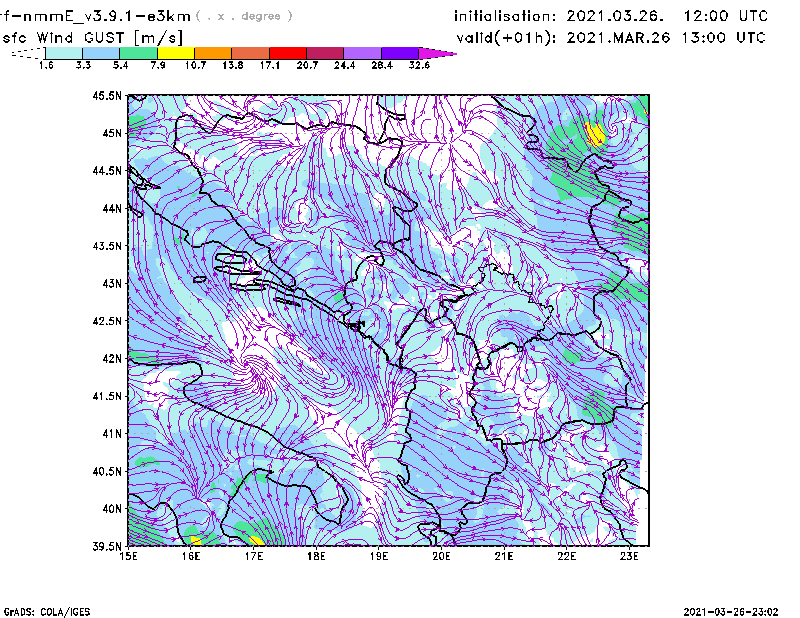800x618 pixels.
Task: Click the 17E longitude label
Action: click(x=254, y=556)
